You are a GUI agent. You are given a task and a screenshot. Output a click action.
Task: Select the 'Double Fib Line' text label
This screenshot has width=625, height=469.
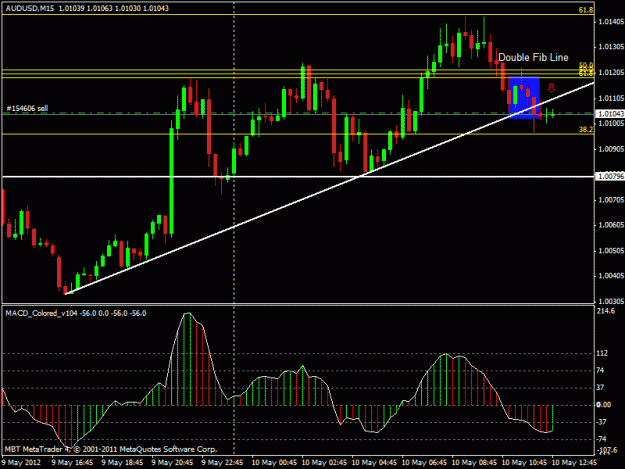533,57
